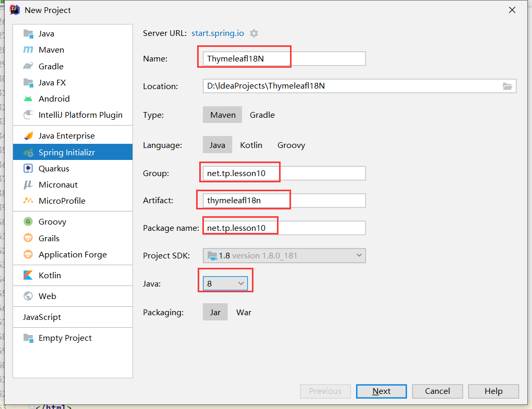Click the Android robot icon
The width and height of the screenshot is (532, 409).
pos(28,99)
